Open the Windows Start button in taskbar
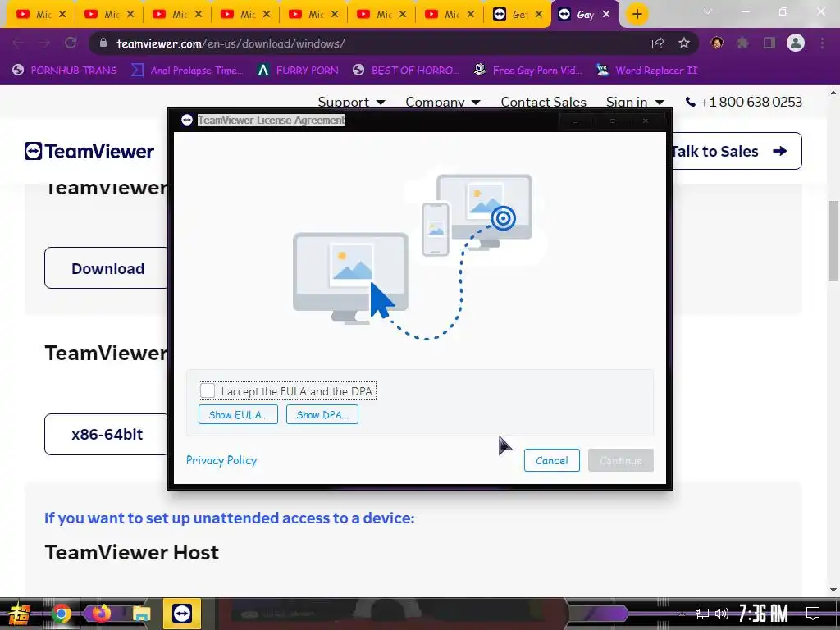The height and width of the screenshot is (630, 840). 20,614
